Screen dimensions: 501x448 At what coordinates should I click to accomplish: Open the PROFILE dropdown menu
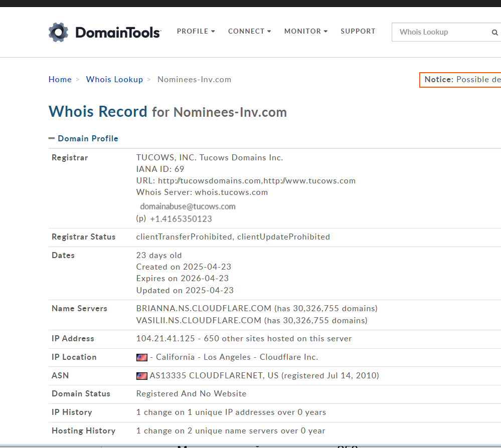click(x=196, y=31)
